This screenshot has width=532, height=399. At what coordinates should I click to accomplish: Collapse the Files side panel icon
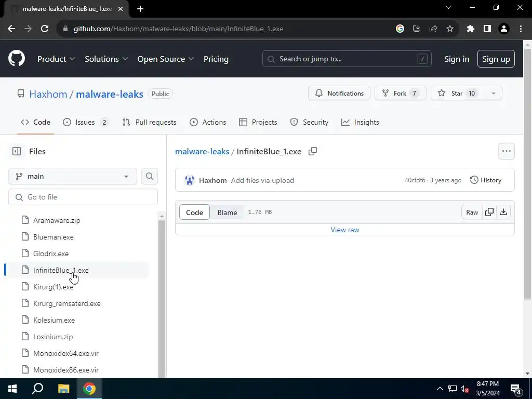pyautogui.click(x=17, y=151)
